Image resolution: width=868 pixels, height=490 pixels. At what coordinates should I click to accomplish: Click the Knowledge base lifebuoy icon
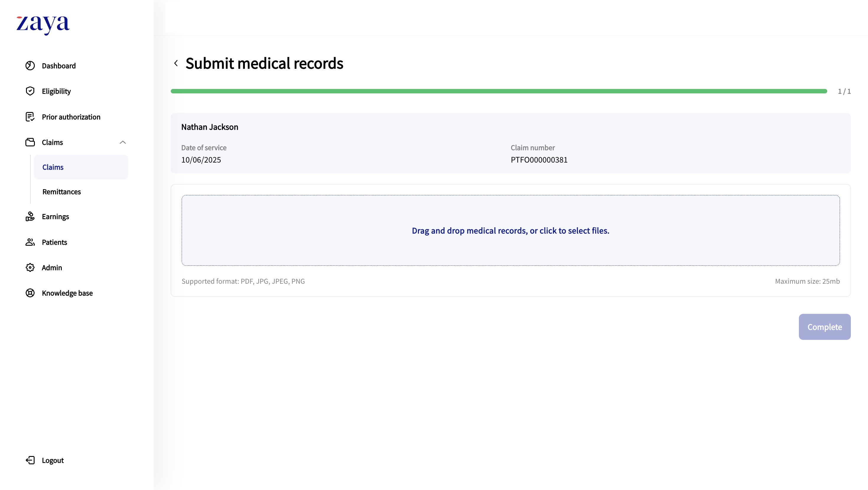30,293
